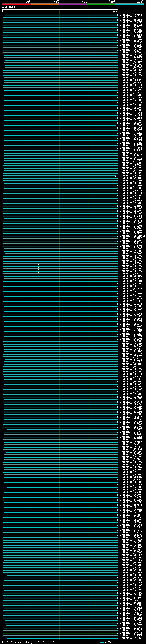Select hit label UniRef100_C4L610

point(131,334)
